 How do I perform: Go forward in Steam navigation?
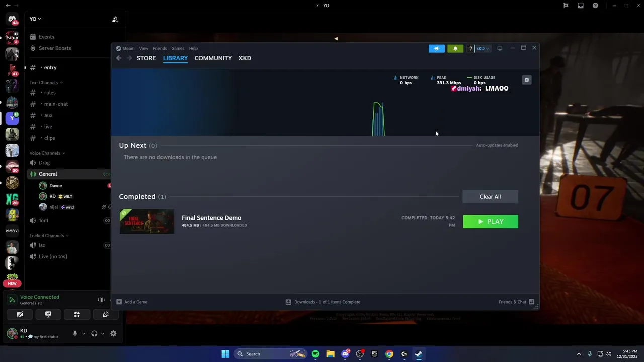(x=129, y=58)
